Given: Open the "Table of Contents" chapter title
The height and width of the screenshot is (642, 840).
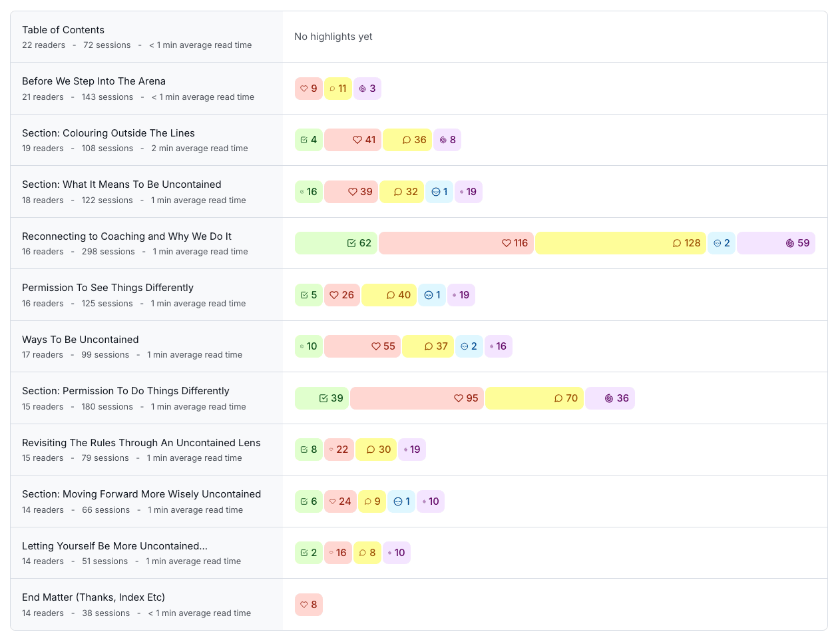Looking at the screenshot, I should (x=63, y=30).
